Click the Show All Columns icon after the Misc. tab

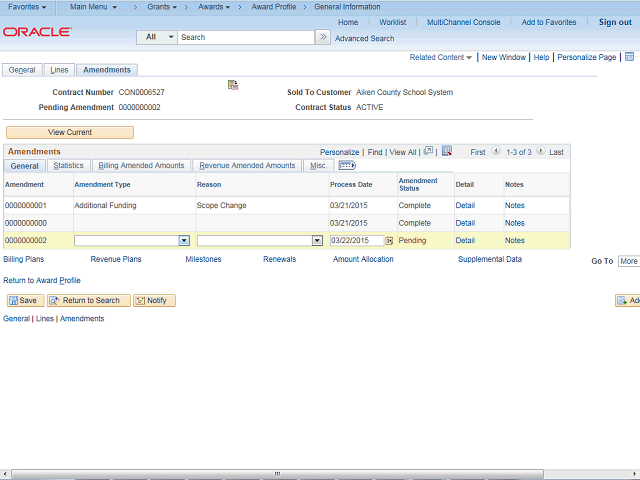[347, 165]
